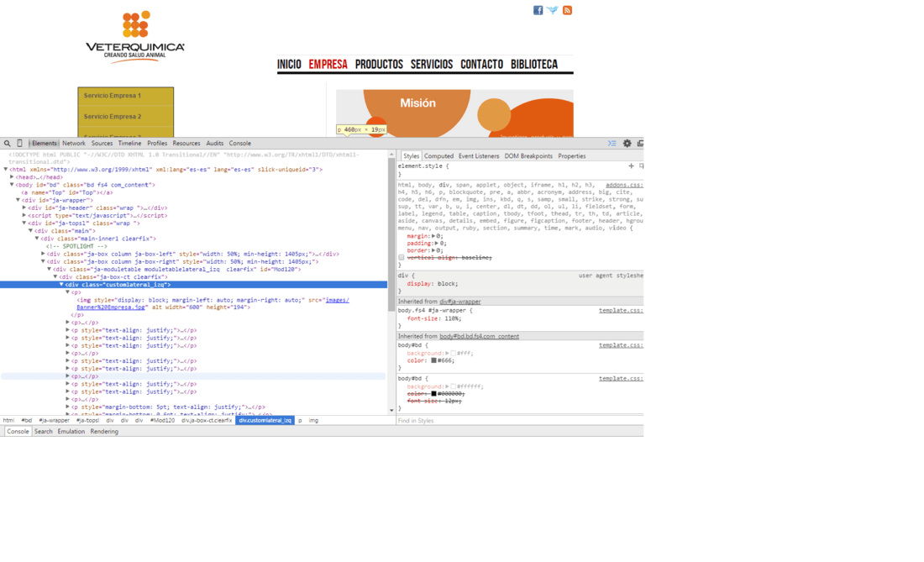Switch to the Audits panel tab

click(x=215, y=143)
